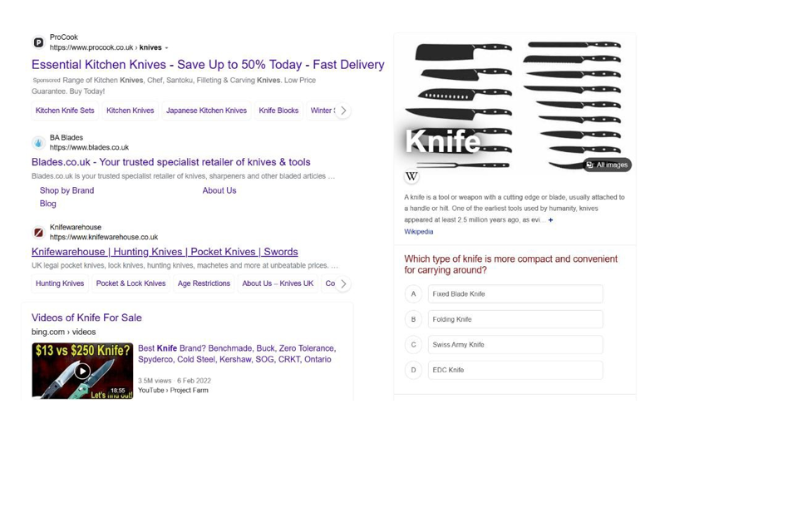Click the Wikipedia source link

point(418,232)
